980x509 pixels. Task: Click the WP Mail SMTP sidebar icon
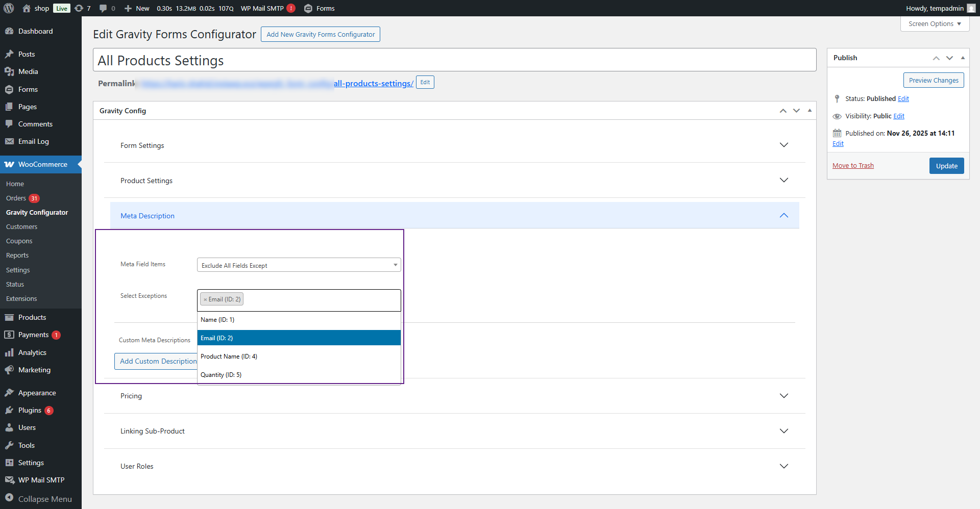(9, 480)
